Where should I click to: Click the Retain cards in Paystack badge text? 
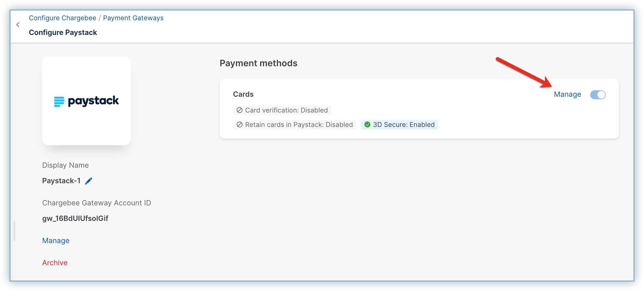[299, 125]
